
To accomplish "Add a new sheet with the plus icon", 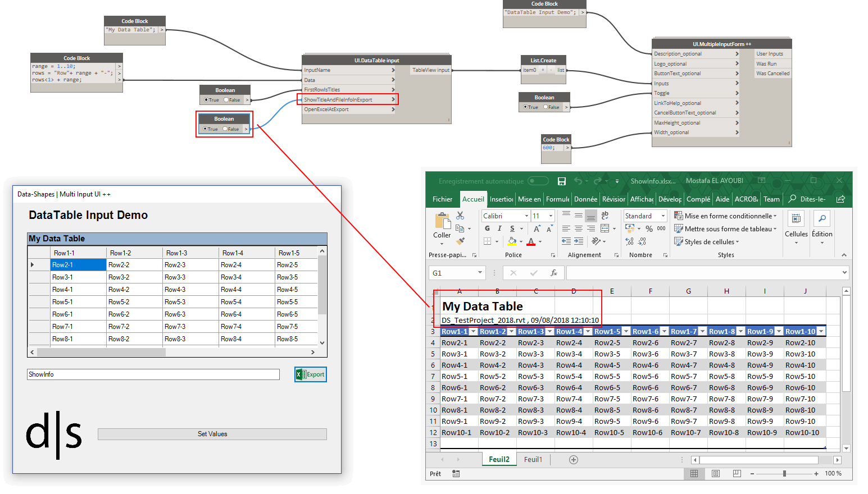I will point(573,460).
